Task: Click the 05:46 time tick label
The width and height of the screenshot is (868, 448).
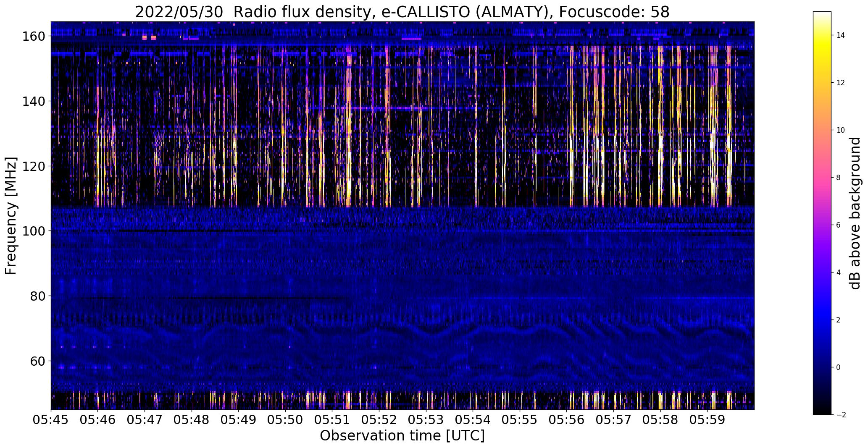Action: tap(98, 419)
